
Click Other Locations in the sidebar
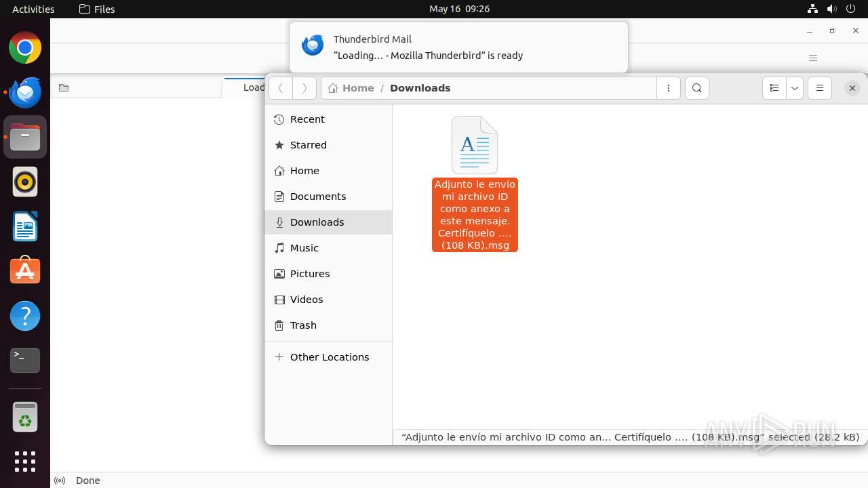pos(328,357)
